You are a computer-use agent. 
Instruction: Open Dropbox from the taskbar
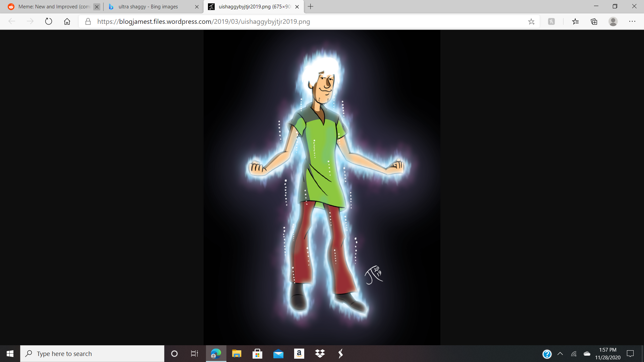[320, 354]
